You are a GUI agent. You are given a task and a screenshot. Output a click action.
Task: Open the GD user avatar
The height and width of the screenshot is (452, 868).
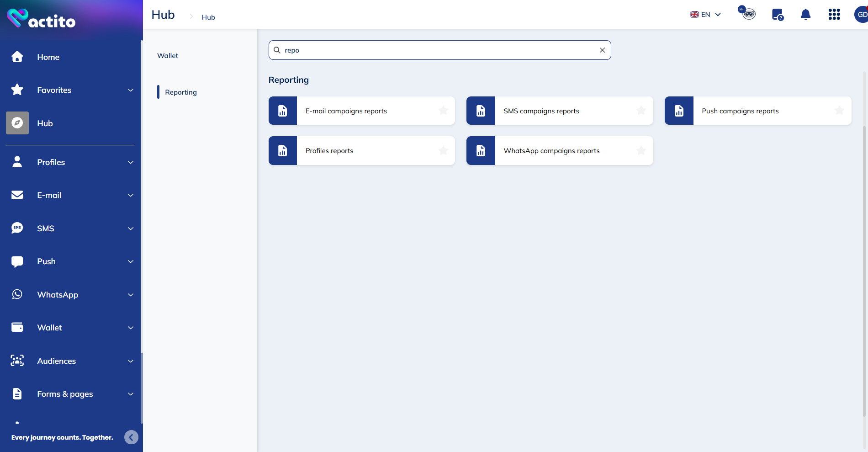[x=861, y=15]
